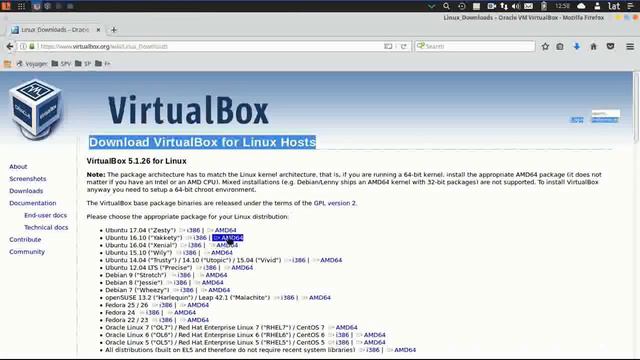Screen dimensions: 640x360
Task: Select the Linux Downloads – Oracle tab
Action: tap(55, 30)
